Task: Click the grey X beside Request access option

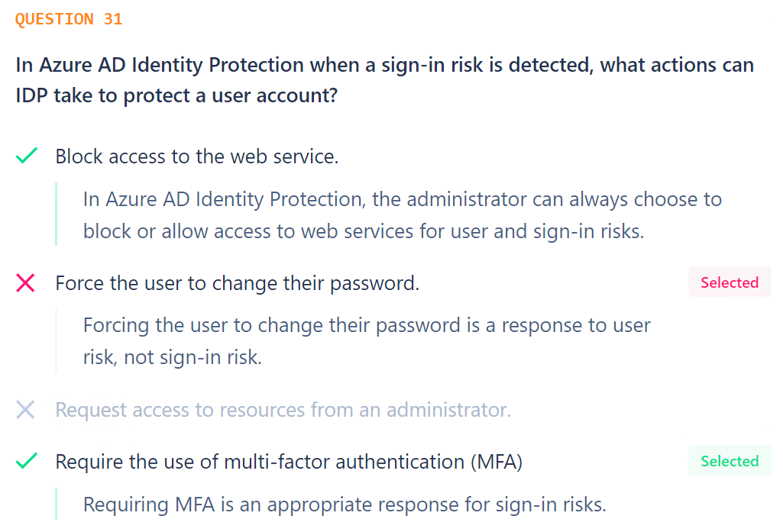Action: point(25,410)
